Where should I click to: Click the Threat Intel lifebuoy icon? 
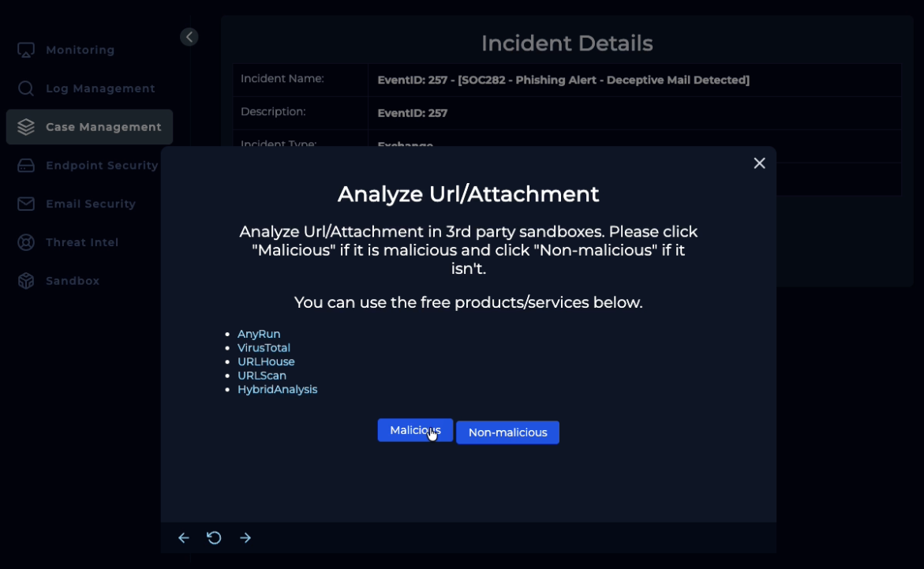26,242
